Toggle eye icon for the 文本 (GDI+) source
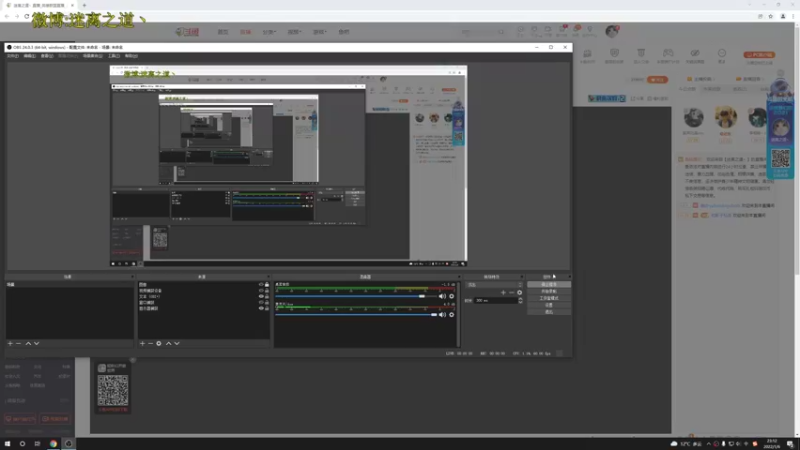The width and height of the screenshot is (800, 450). pyautogui.click(x=261, y=296)
